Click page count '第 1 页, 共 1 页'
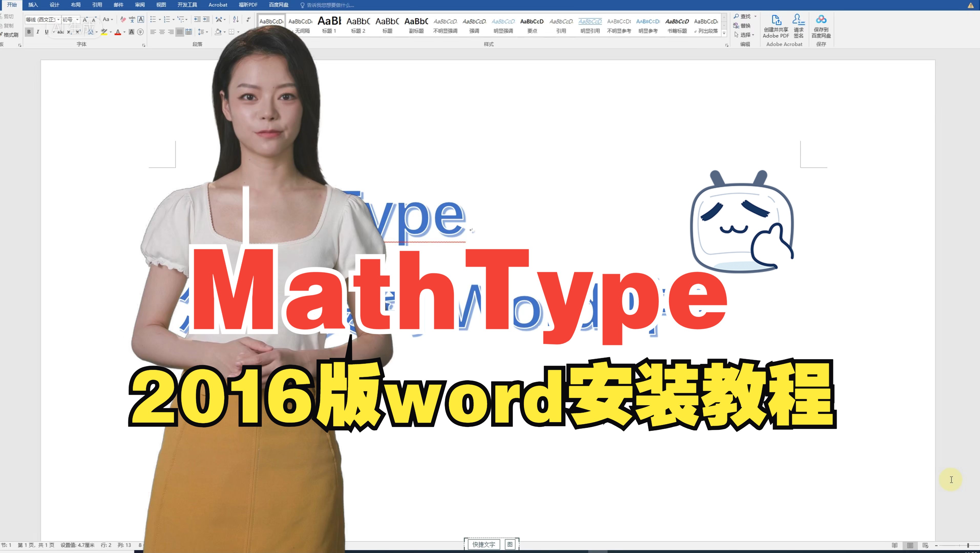Viewport: 980px width, 553px height. click(x=36, y=545)
